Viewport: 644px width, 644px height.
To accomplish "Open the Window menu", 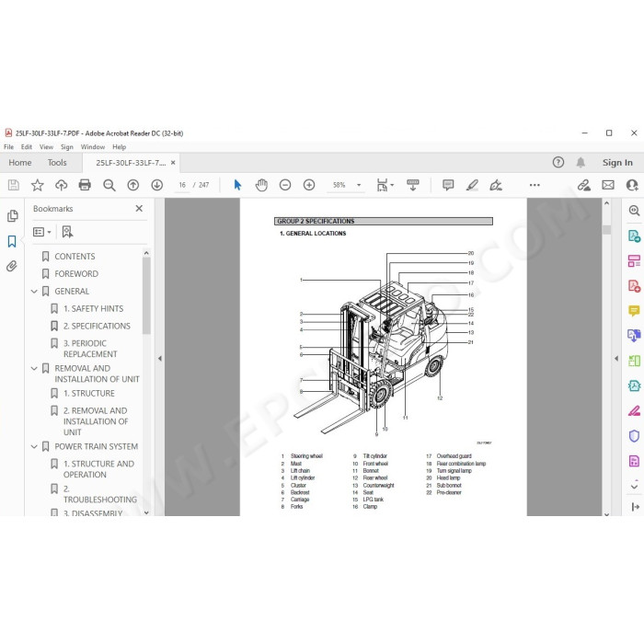I will click(x=93, y=147).
